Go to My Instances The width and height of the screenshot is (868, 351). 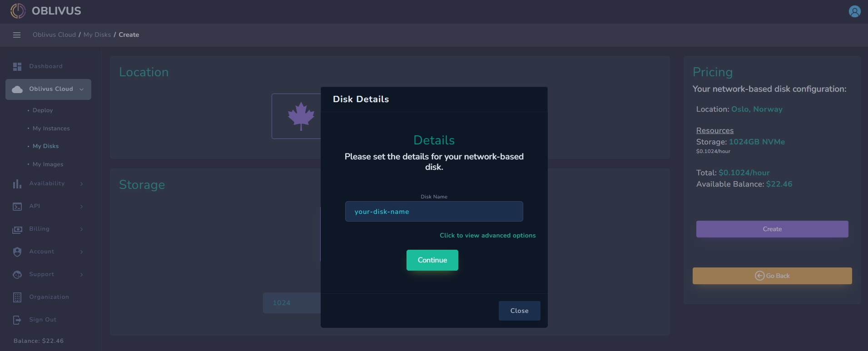[x=51, y=129]
